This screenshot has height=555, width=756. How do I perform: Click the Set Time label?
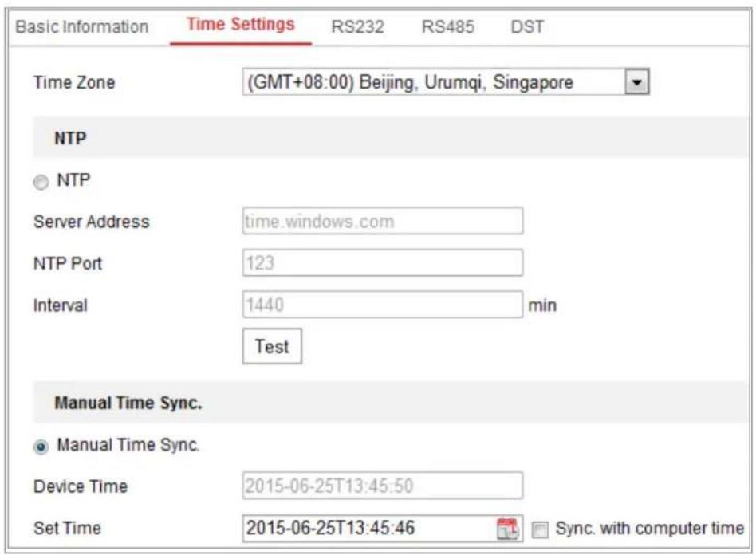point(68,528)
